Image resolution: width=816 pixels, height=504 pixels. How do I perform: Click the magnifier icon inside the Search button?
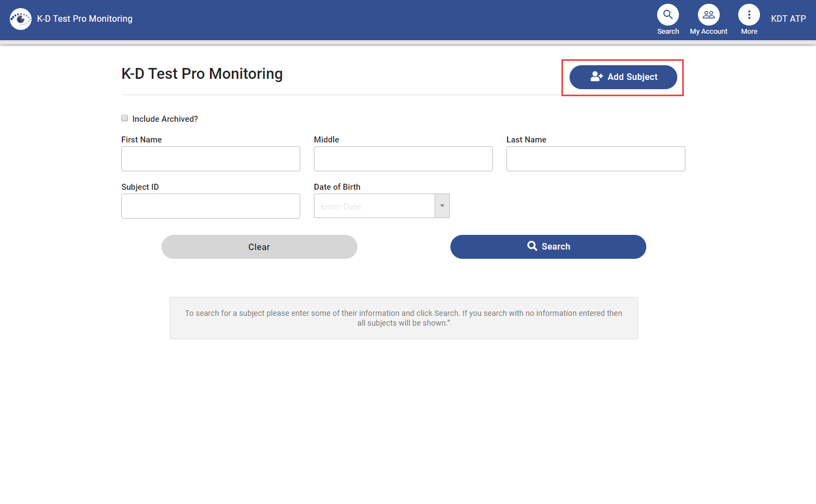pos(533,246)
